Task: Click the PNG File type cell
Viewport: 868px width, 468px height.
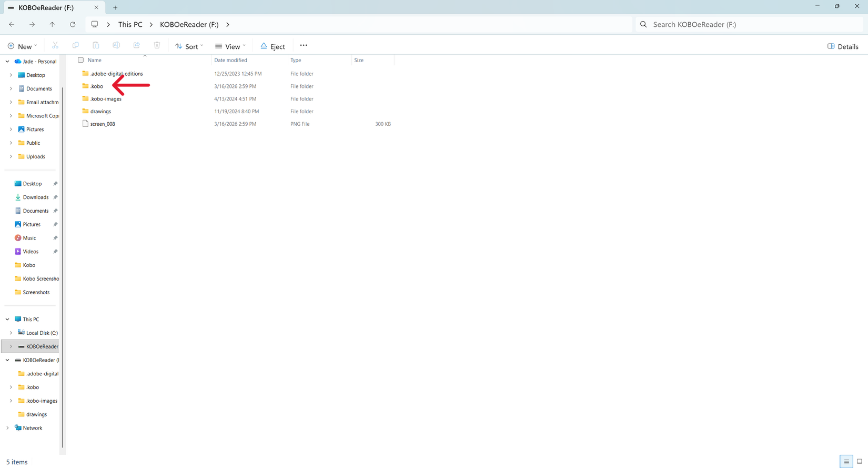Action: [x=300, y=124]
